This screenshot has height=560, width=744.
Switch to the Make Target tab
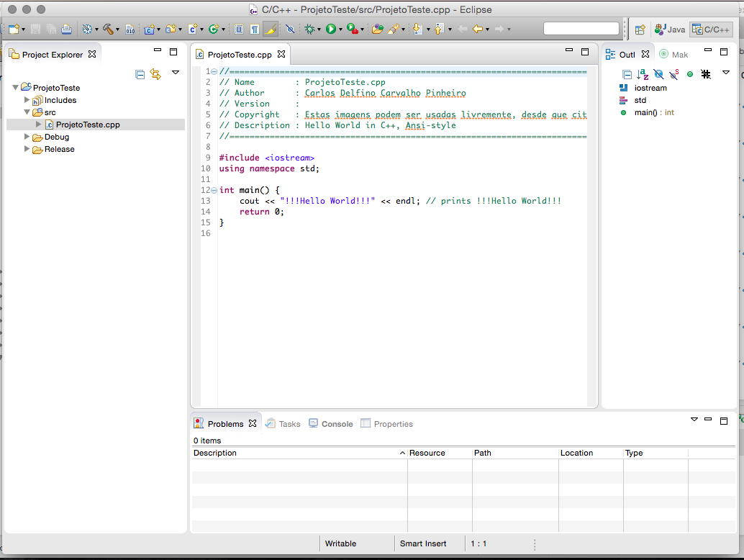coord(673,55)
